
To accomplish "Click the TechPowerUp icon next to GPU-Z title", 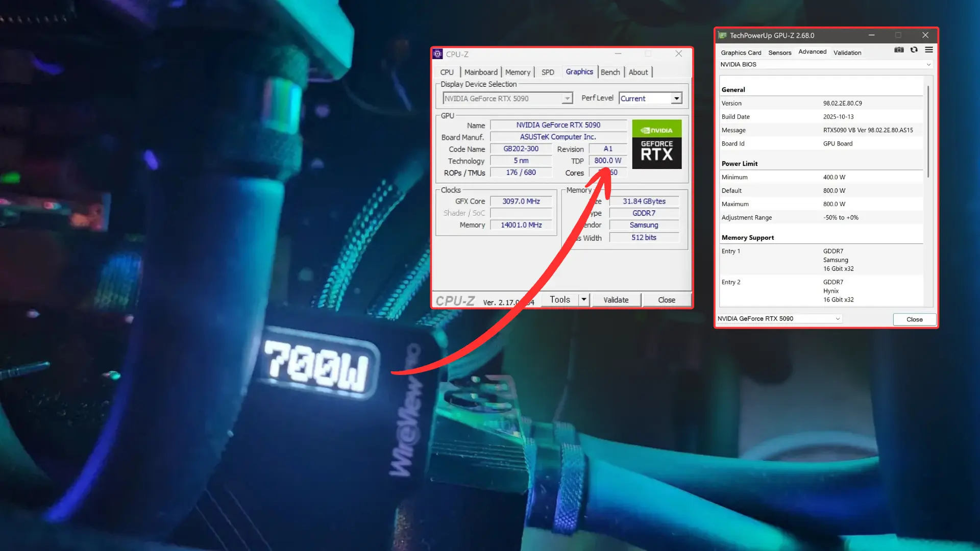I will pos(722,35).
